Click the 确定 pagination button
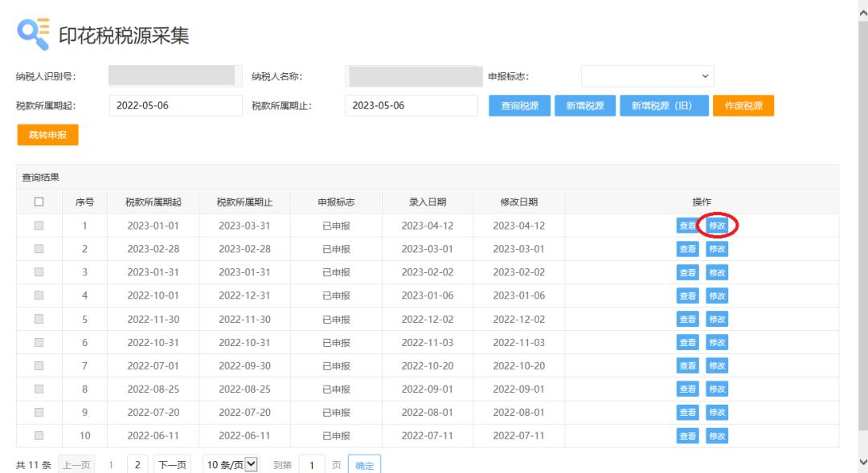This screenshot has height=473, width=868. [363, 463]
